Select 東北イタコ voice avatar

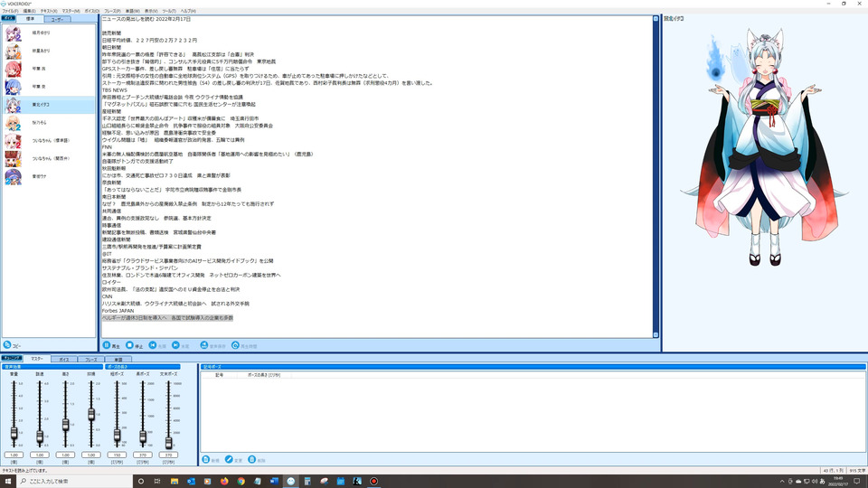(x=13, y=105)
